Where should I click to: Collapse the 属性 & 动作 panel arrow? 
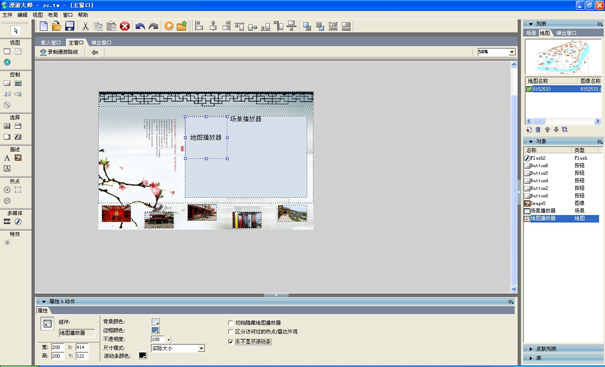click(44, 301)
